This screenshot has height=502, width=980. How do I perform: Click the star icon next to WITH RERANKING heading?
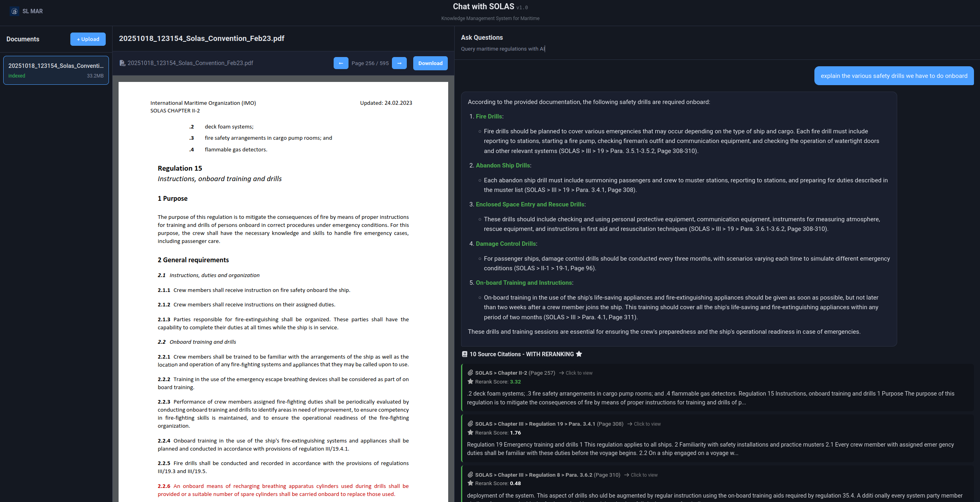579,354
